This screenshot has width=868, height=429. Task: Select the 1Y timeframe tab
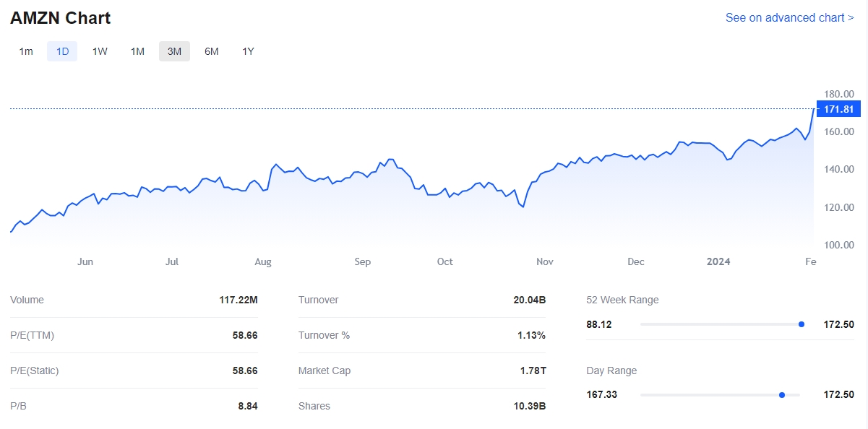pos(248,51)
